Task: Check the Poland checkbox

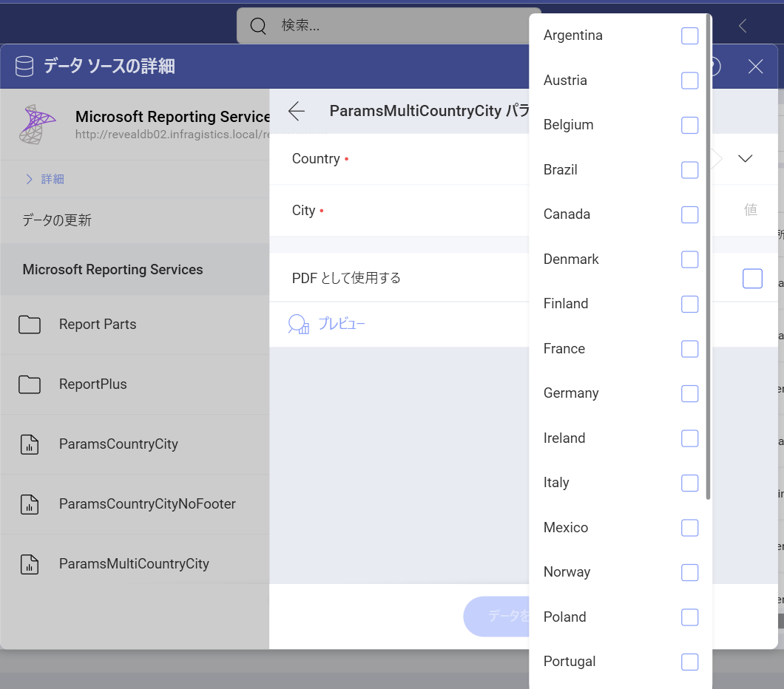Action: point(689,617)
